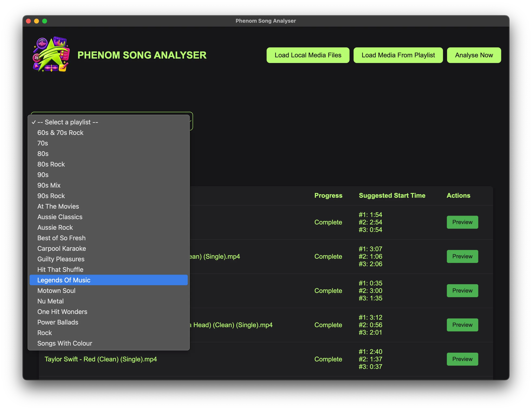
Task: Choose Power Ballads from the dropdown
Action: pyautogui.click(x=109, y=322)
